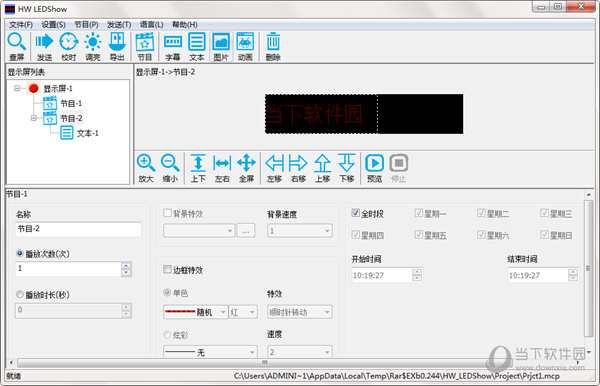Select the 显示屏-1 red dot node
The image size is (600, 386).
34,88
